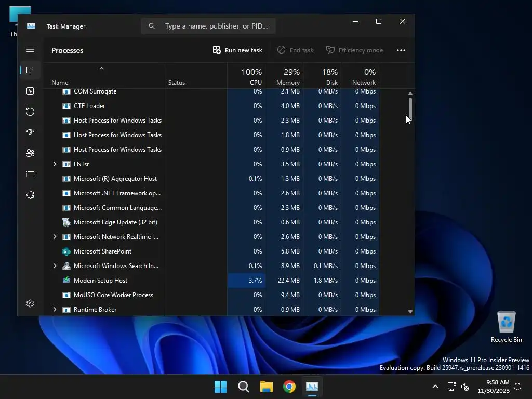This screenshot has width=532, height=399.
Task: Click the Modern Setup Host process icon
Action: point(66,280)
